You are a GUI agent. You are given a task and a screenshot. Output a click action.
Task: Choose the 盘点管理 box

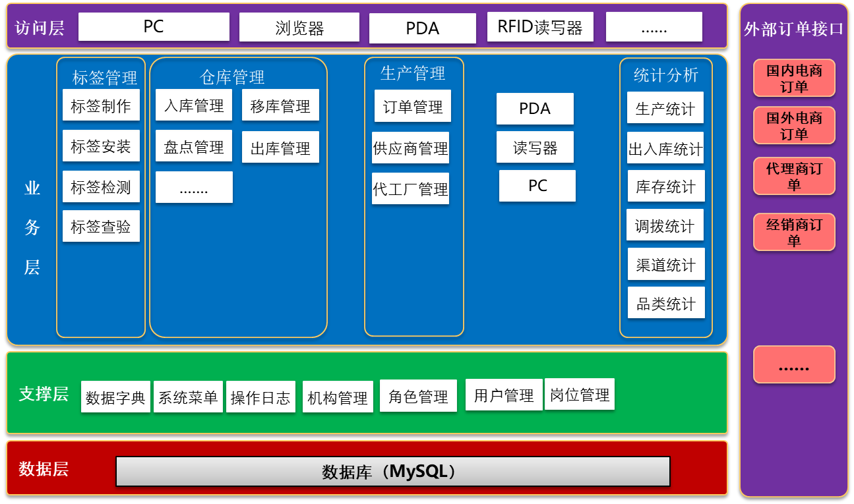click(194, 146)
